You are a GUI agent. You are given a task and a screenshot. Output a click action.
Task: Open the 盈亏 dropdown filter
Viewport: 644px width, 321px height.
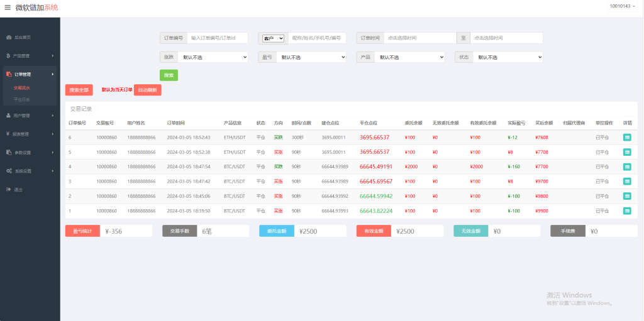pos(311,57)
